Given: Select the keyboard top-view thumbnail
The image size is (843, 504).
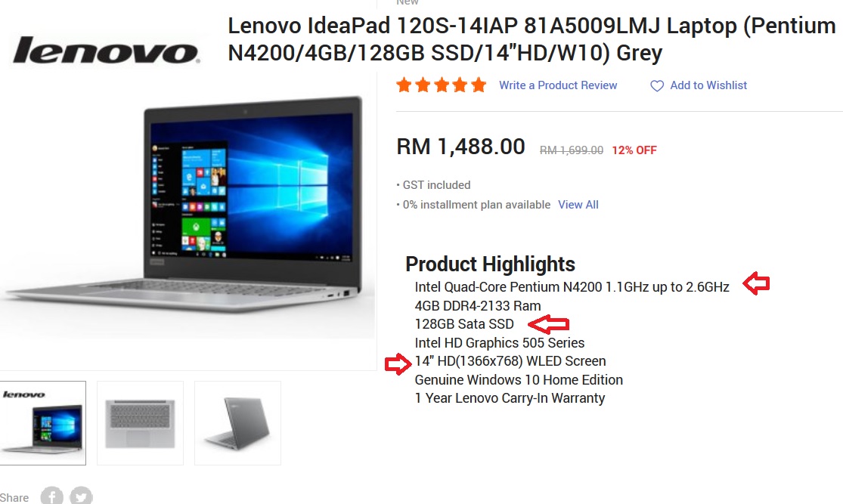Looking at the screenshot, I should tap(141, 423).
